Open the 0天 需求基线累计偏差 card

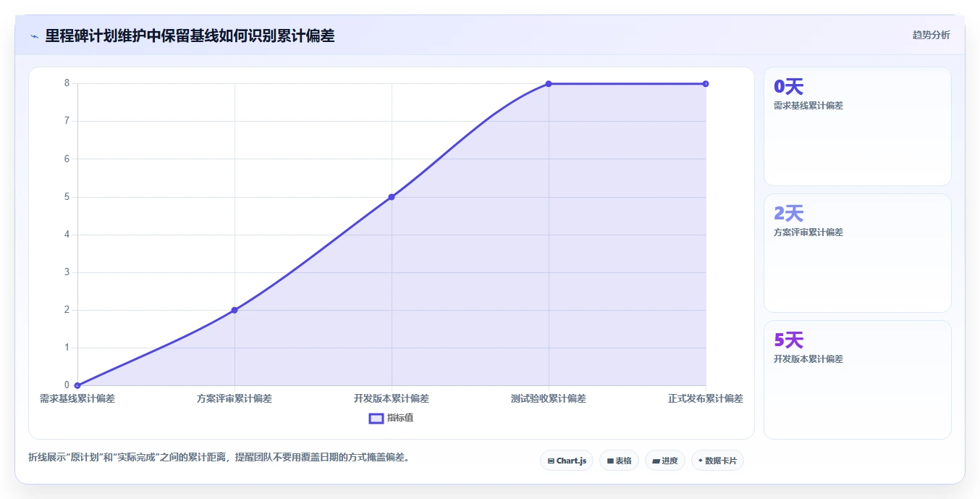tap(858, 127)
